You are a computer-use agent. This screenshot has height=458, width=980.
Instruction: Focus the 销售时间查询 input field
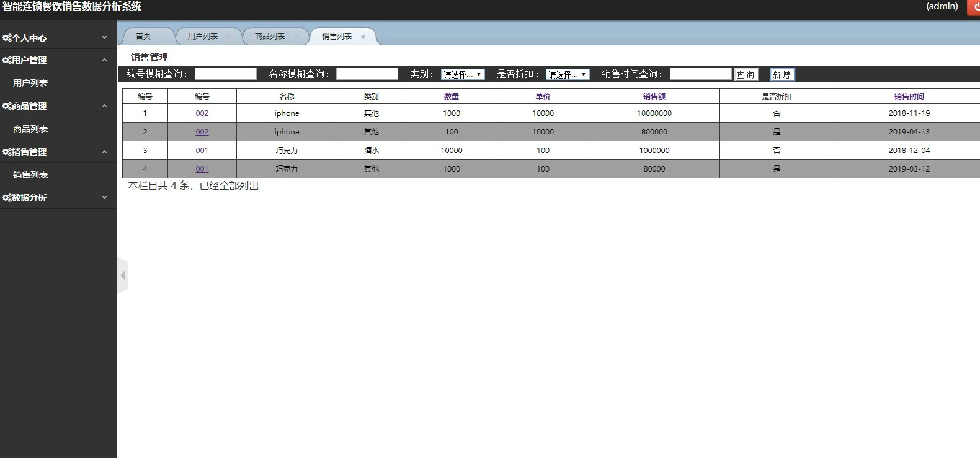point(701,74)
